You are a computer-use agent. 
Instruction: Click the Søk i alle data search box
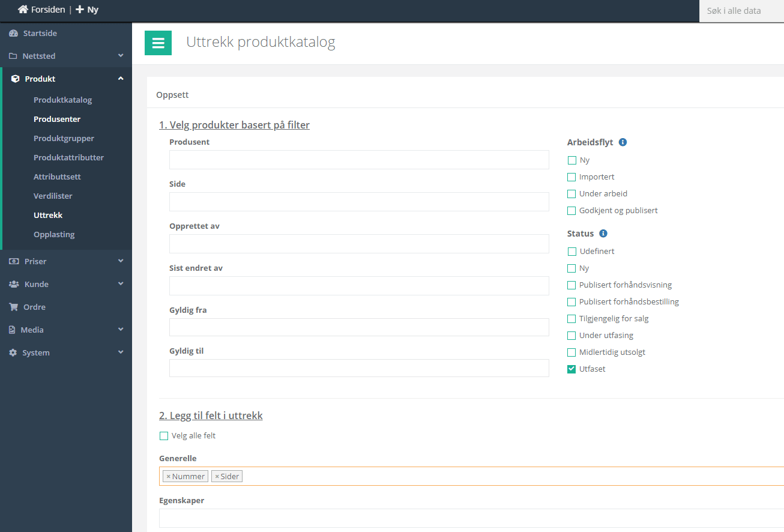coord(741,11)
